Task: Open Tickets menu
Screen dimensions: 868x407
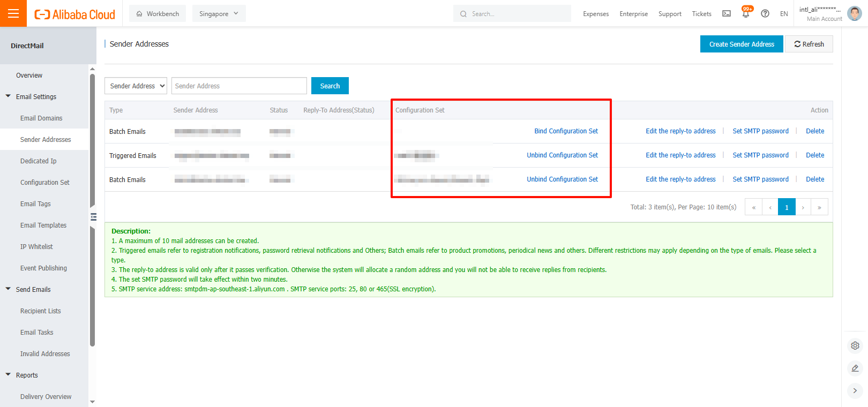Action: [x=701, y=14]
